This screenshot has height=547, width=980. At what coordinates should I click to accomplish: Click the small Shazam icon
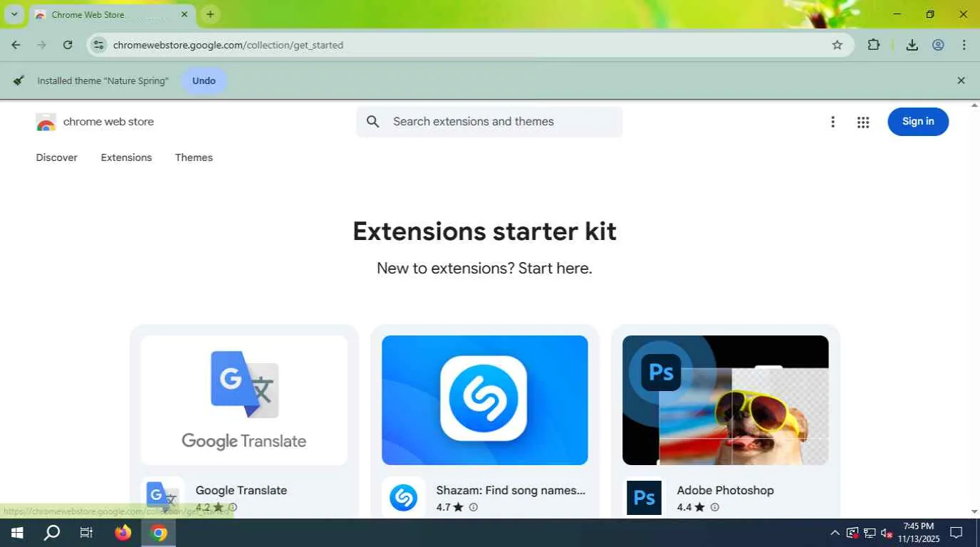coord(404,497)
